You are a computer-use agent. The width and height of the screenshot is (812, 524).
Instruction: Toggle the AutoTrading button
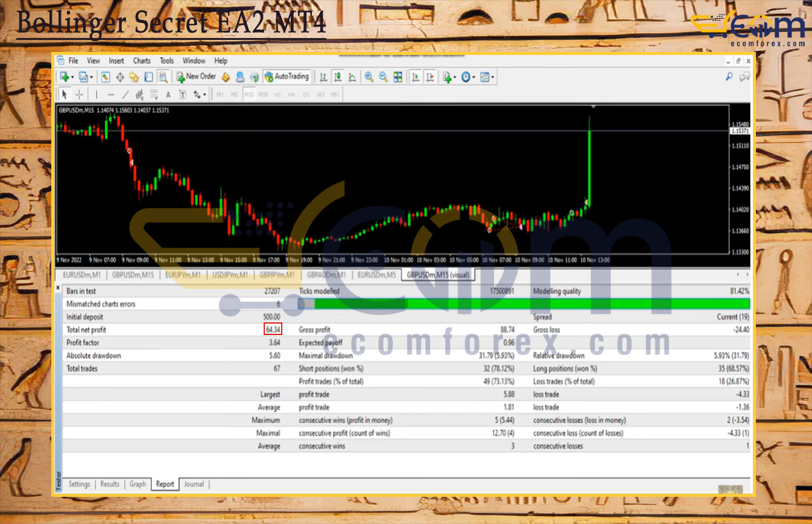click(287, 77)
